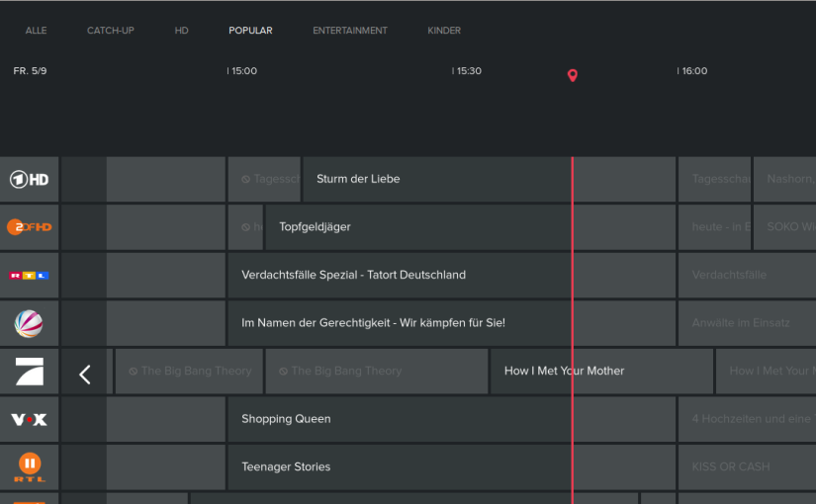The height and width of the screenshot is (504, 816).
Task: Click blocked icon on first Big Bang Theory
Action: [x=134, y=372]
